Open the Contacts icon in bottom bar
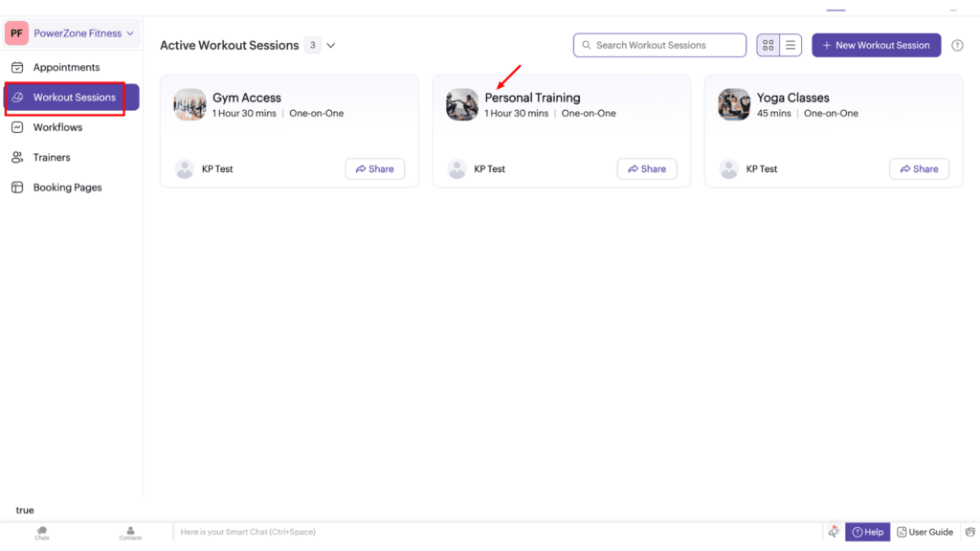Viewport: 980px width, 551px height. tap(129, 532)
